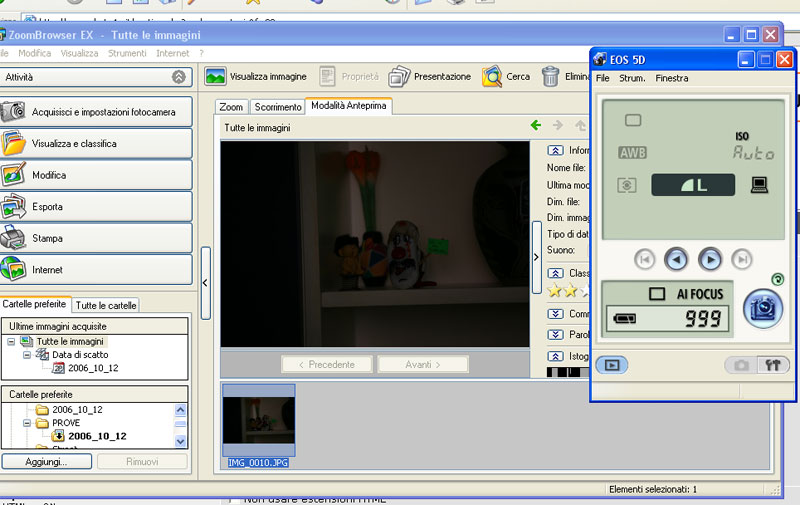The height and width of the screenshot is (505, 800).
Task: Click the Cerca magnifier toolbar icon
Action: [x=492, y=77]
